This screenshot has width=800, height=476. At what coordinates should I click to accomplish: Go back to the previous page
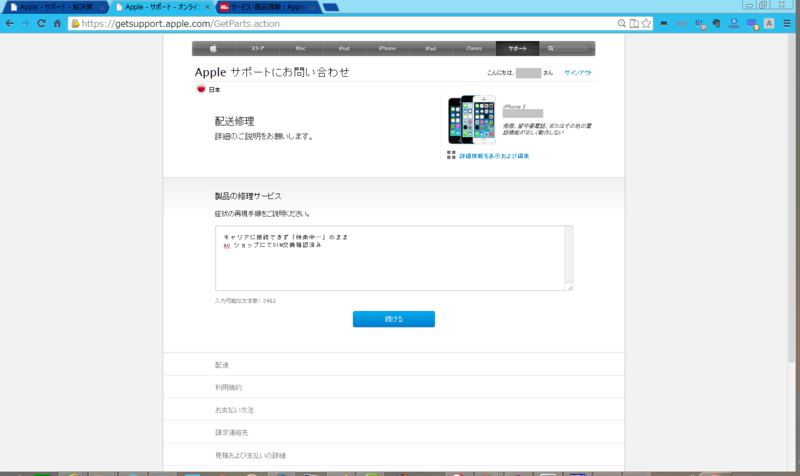coord(10,23)
